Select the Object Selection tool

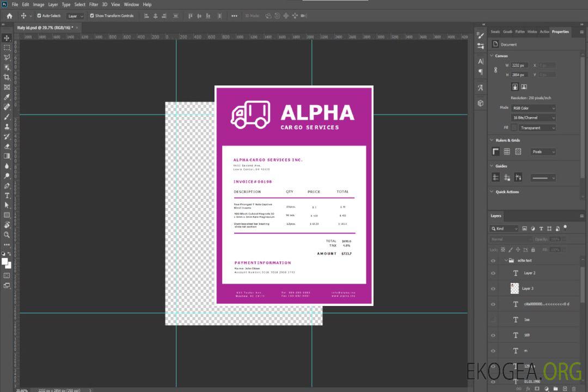click(7, 68)
